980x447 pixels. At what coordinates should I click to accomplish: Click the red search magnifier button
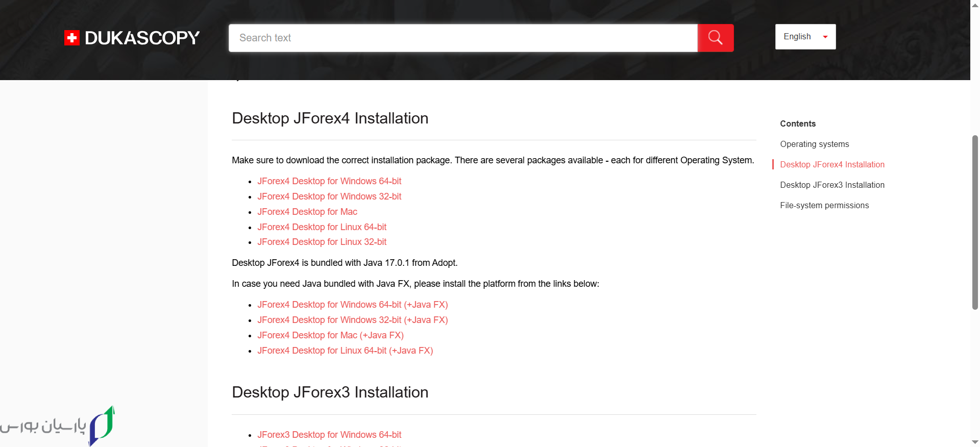(716, 38)
